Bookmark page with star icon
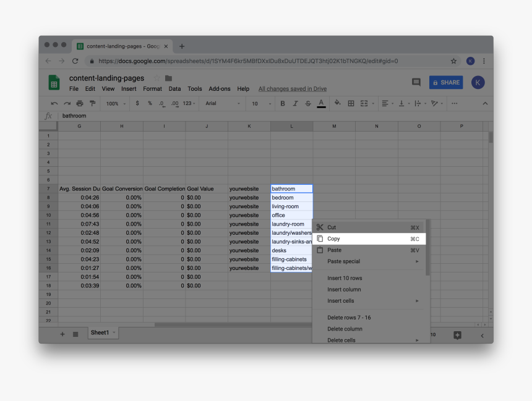The height and width of the screenshot is (401, 532). pyautogui.click(x=453, y=61)
